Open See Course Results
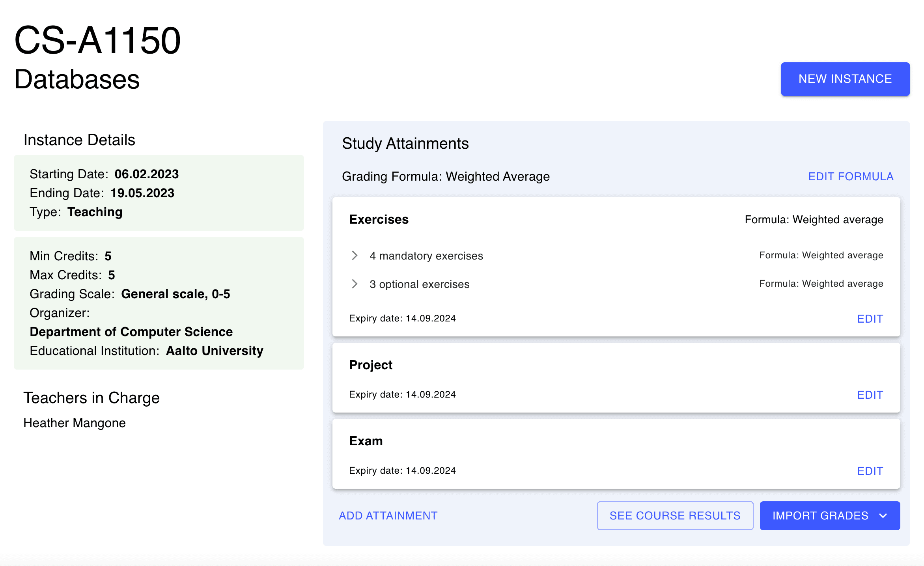The image size is (924, 566). (675, 516)
